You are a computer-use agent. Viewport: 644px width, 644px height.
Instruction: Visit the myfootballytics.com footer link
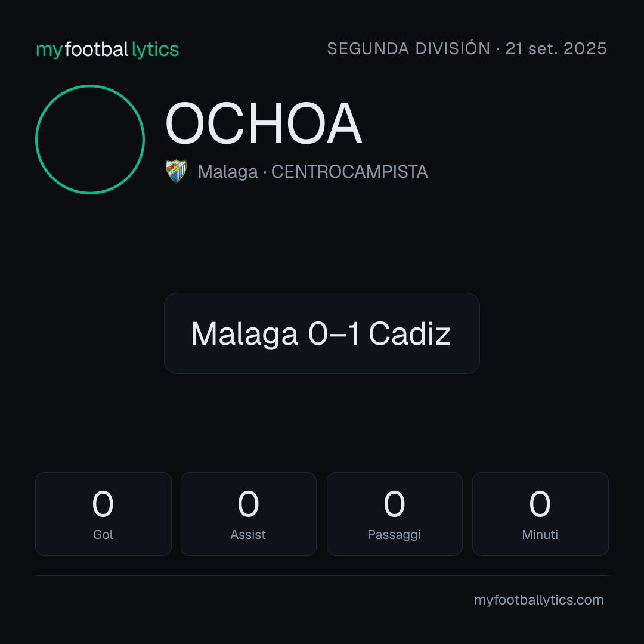pos(539,600)
